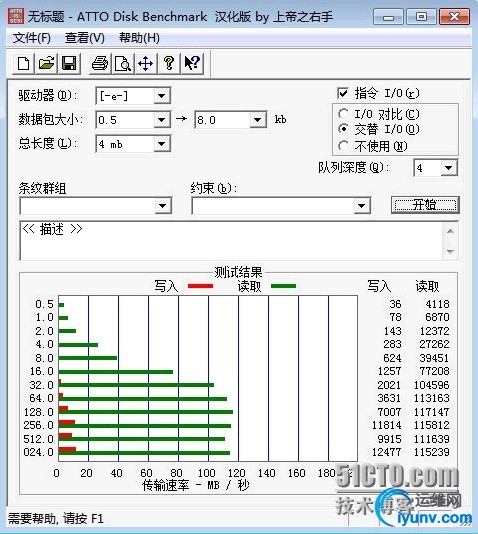Viewport: 478px width, 534px height.
Task: Click the ATTO application icon in title bar
Action: point(16,16)
